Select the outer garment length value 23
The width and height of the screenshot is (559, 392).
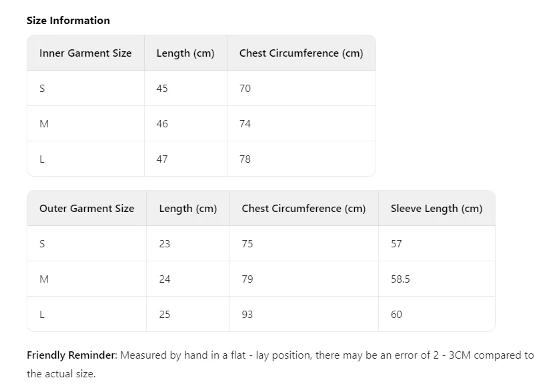[165, 244]
